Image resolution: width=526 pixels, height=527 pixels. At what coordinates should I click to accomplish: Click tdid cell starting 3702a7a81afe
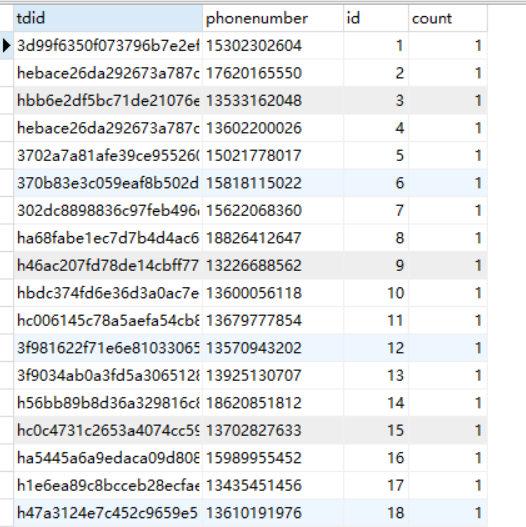[x=108, y=156]
